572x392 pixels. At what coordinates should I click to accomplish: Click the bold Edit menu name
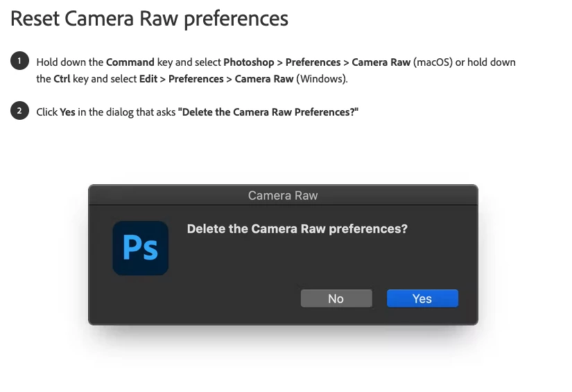148,79
